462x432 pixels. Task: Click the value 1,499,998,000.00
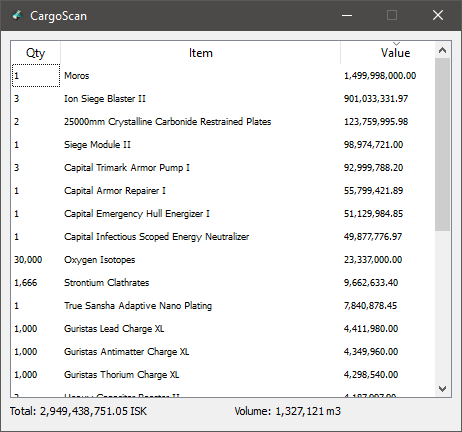click(380, 76)
